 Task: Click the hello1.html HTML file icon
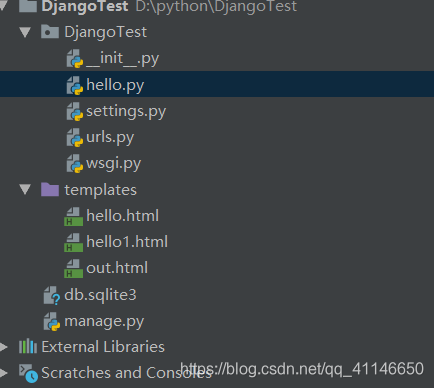tap(73, 242)
